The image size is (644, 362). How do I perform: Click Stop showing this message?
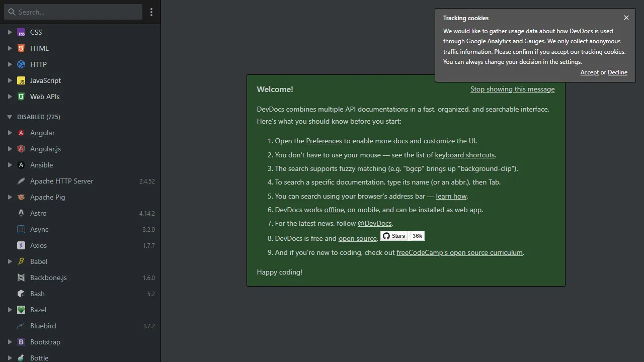[x=512, y=89]
